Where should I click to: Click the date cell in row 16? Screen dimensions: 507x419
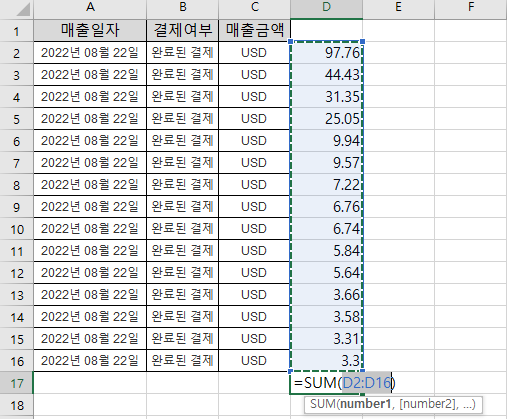tap(90, 361)
